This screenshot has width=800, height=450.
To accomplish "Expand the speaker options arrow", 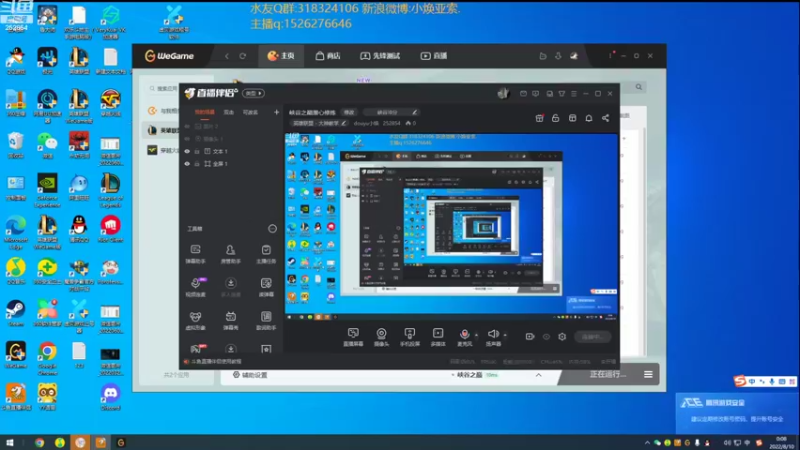I will (505, 335).
